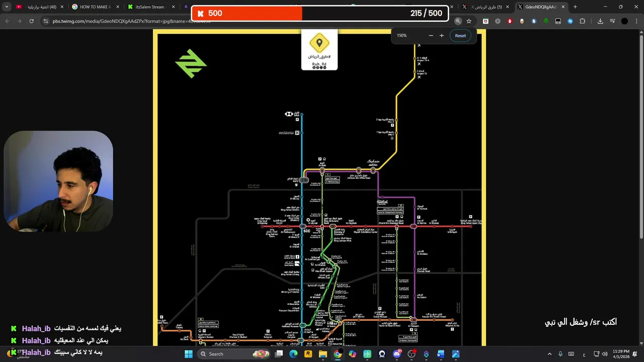Click the magnifier zoom icon in address bar
Screen dimensions: 644x362
pyautogui.click(x=458, y=21)
